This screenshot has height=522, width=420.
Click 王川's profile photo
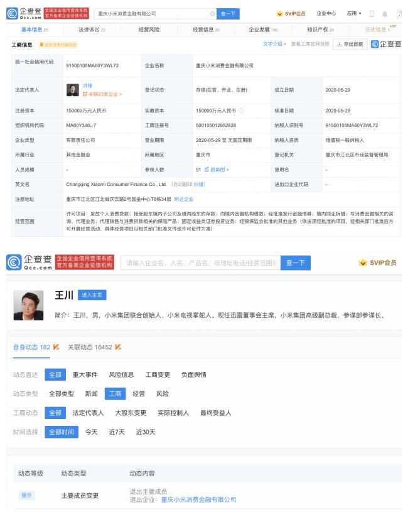click(x=28, y=305)
